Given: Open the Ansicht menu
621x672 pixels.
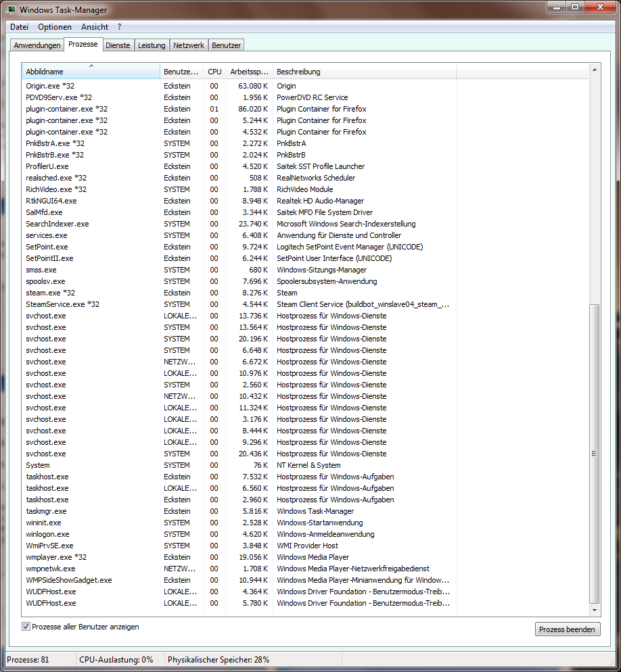Looking at the screenshot, I should tap(95, 26).
